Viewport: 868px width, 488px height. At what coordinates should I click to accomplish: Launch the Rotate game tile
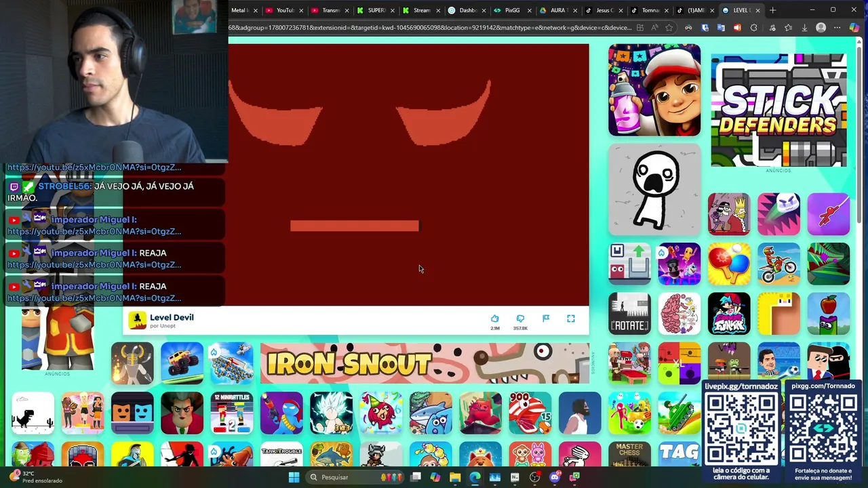pos(629,314)
